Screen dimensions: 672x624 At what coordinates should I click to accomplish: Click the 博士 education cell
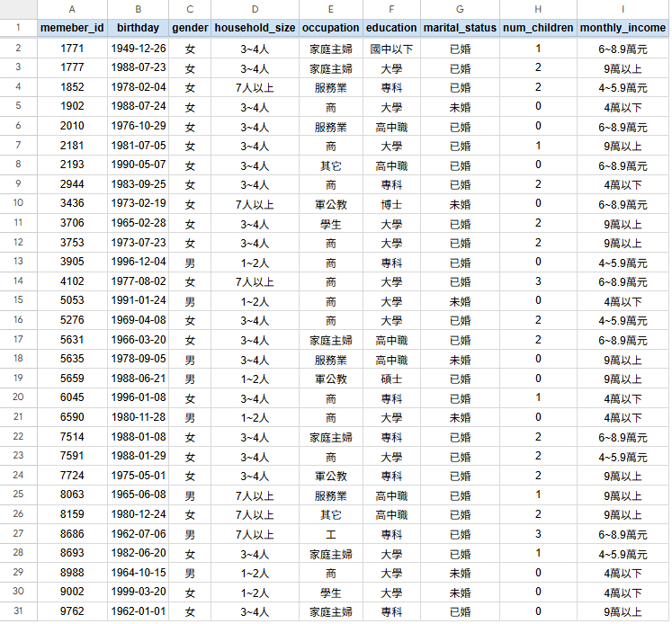coord(391,204)
